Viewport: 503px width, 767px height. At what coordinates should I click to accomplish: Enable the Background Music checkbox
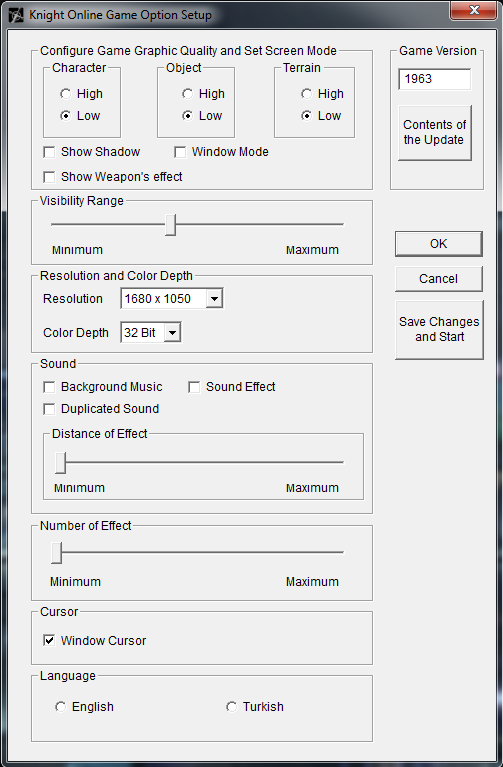point(49,387)
